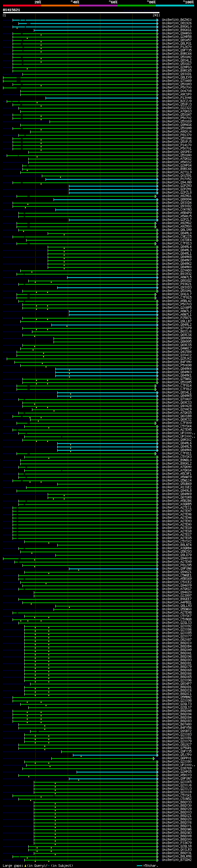
Task: Click hit label UniRef100_Q2MJK2
Action: (176, 358)
